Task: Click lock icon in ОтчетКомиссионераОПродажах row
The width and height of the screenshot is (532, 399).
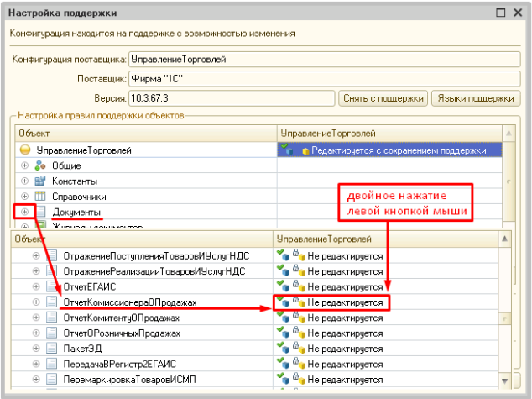Action: pyautogui.click(x=299, y=302)
